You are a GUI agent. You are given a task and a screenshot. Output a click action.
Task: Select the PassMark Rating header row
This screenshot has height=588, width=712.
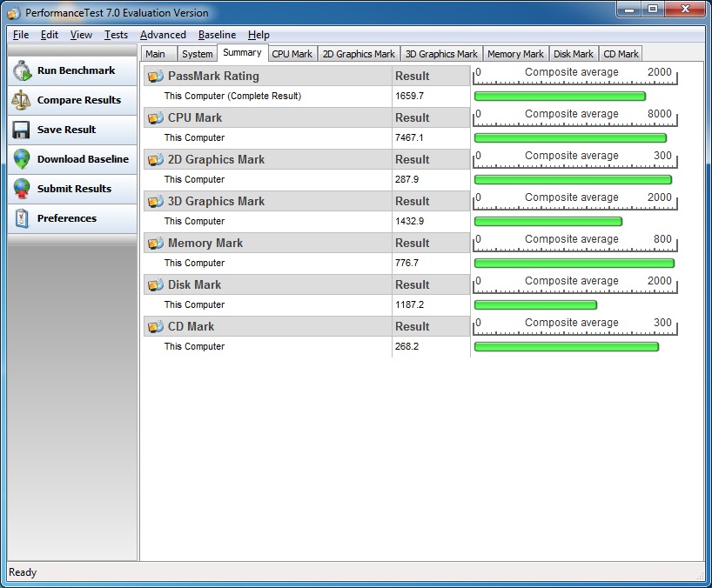point(307,77)
